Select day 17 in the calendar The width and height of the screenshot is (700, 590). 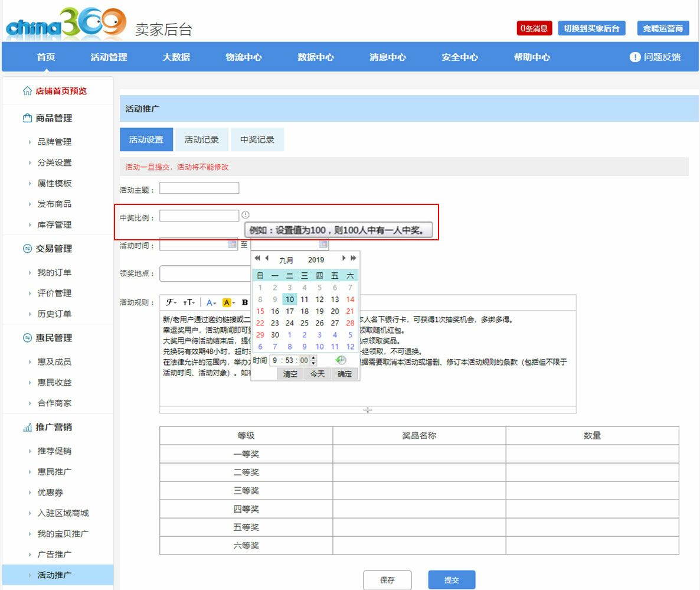[290, 311]
